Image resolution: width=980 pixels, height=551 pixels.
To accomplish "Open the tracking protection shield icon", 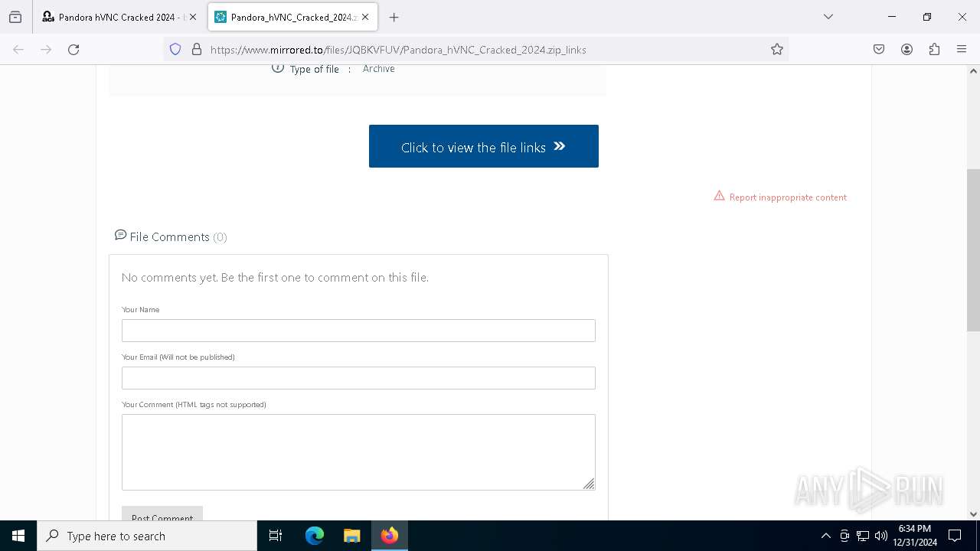I will (x=175, y=49).
